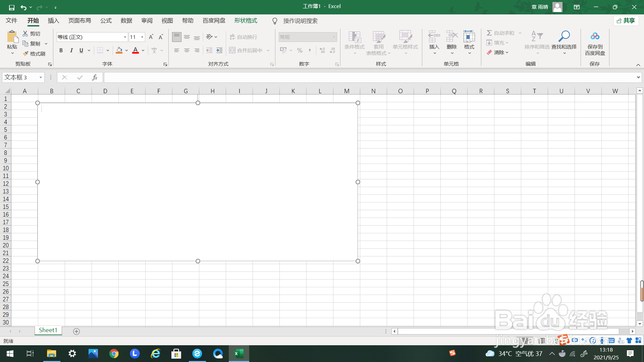Click the font color red swatch
Screen dimensions: 644x362
(136, 50)
